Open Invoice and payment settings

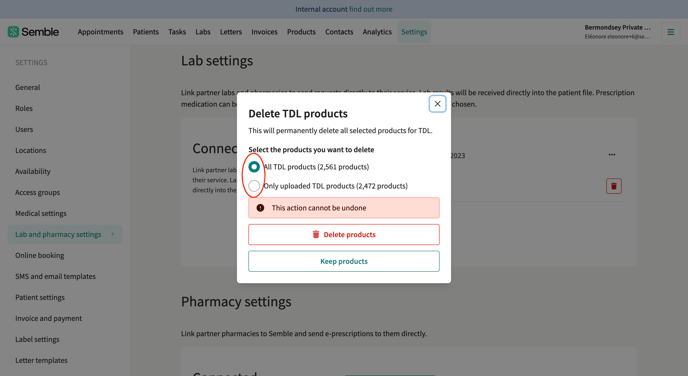point(48,318)
